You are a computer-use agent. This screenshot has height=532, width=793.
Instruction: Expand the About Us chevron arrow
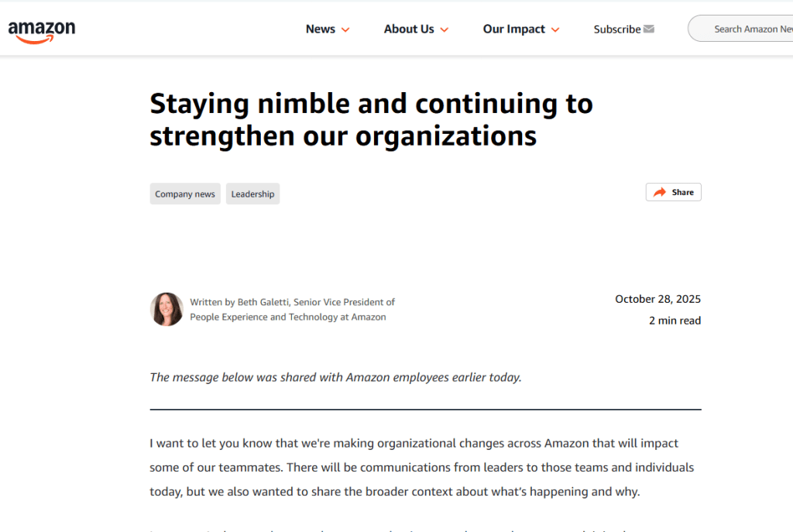tap(445, 30)
